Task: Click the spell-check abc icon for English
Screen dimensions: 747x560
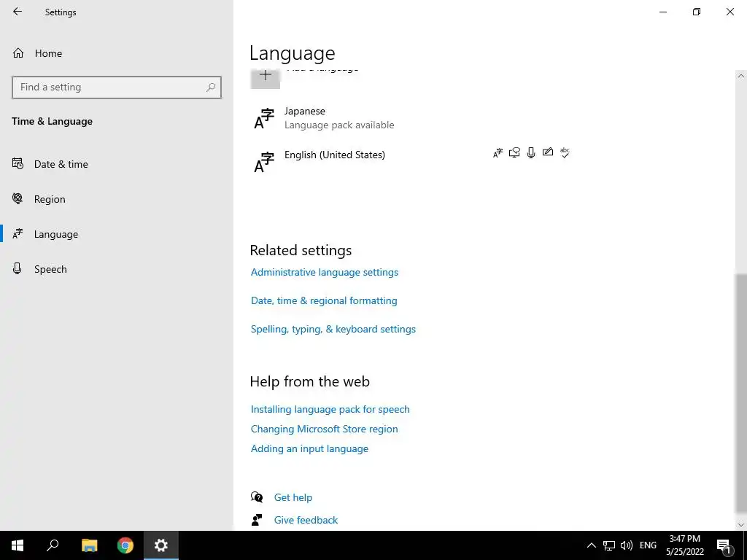Action: [565, 152]
